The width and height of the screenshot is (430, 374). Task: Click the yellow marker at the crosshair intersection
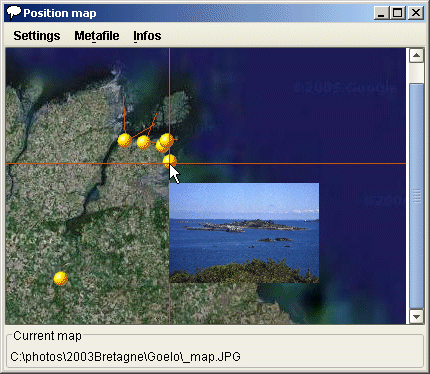coord(170,161)
